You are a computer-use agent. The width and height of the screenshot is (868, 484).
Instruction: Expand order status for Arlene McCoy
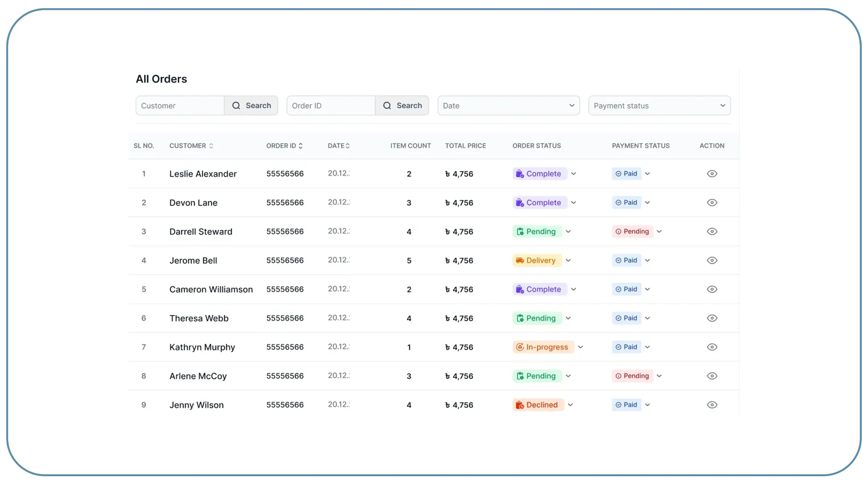click(568, 376)
